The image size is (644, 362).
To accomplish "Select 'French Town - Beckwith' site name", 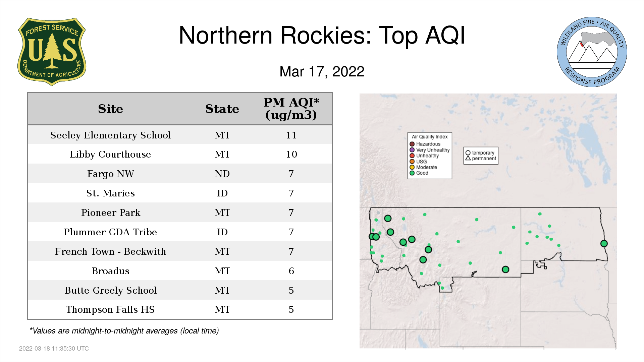I will coord(110,251).
